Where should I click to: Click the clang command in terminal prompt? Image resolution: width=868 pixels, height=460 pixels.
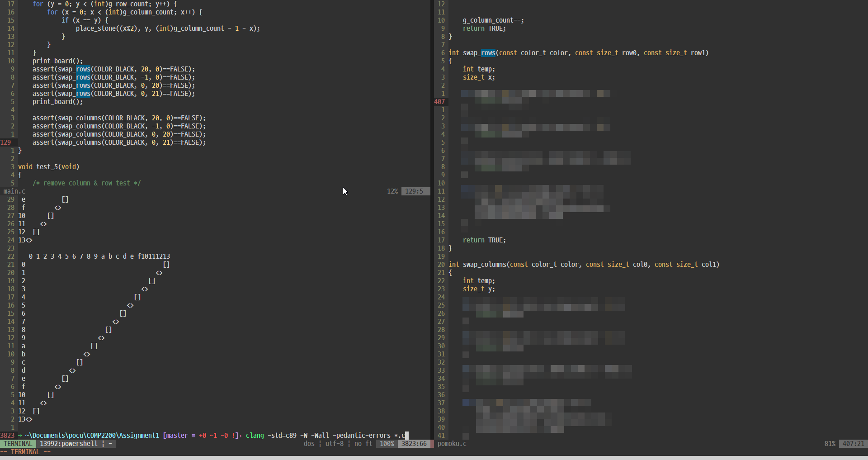pyautogui.click(x=255, y=436)
